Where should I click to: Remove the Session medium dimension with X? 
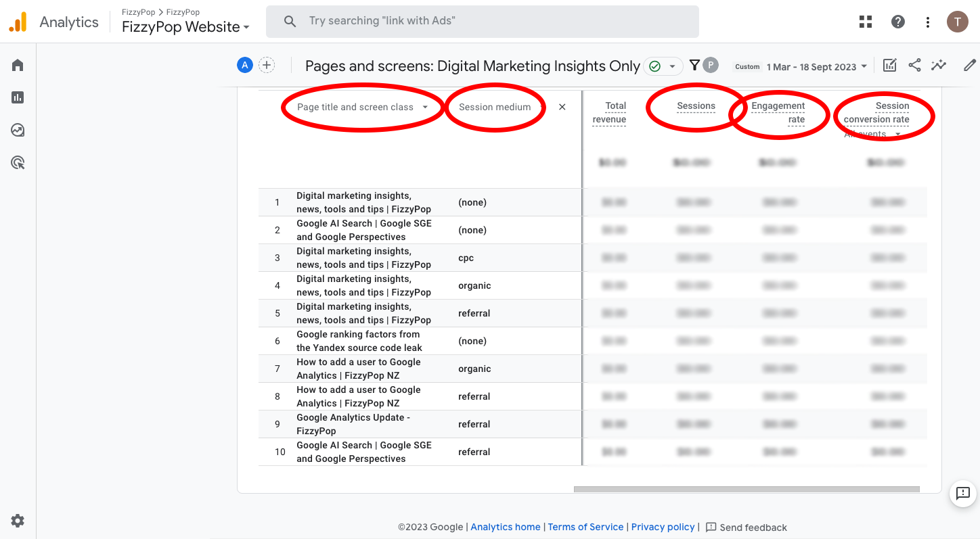[x=562, y=107]
